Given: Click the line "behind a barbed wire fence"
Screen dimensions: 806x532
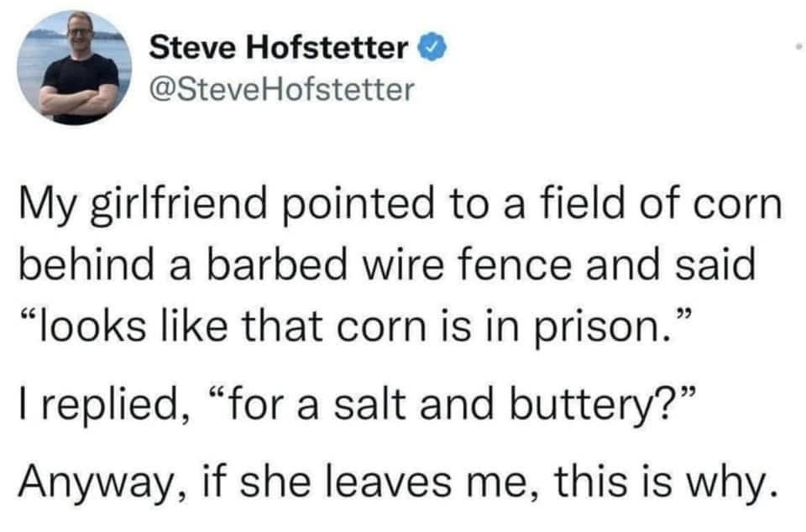Looking at the screenshot, I should click(388, 265).
